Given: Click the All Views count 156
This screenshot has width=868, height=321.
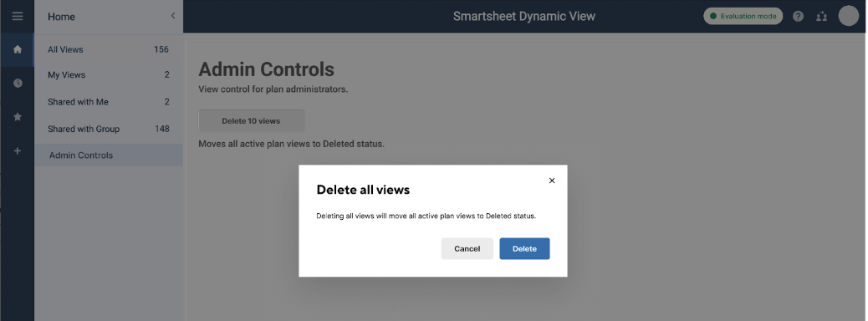Looking at the screenshot, I should (161, 49).
